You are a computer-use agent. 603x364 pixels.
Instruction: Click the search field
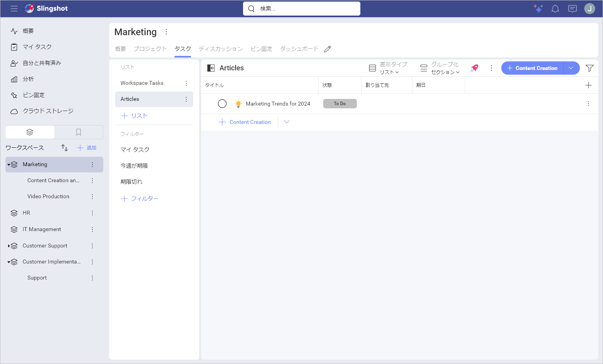point(302,9)
